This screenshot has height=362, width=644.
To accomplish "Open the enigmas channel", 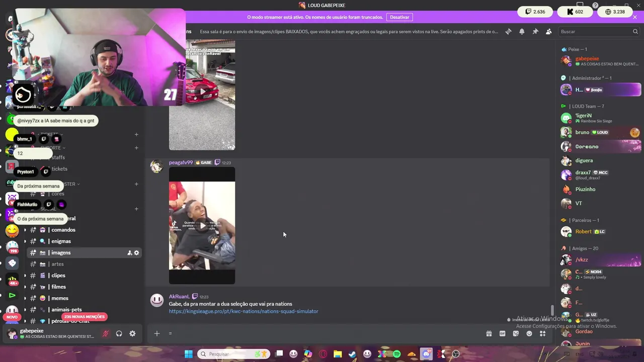I will 83,241.
